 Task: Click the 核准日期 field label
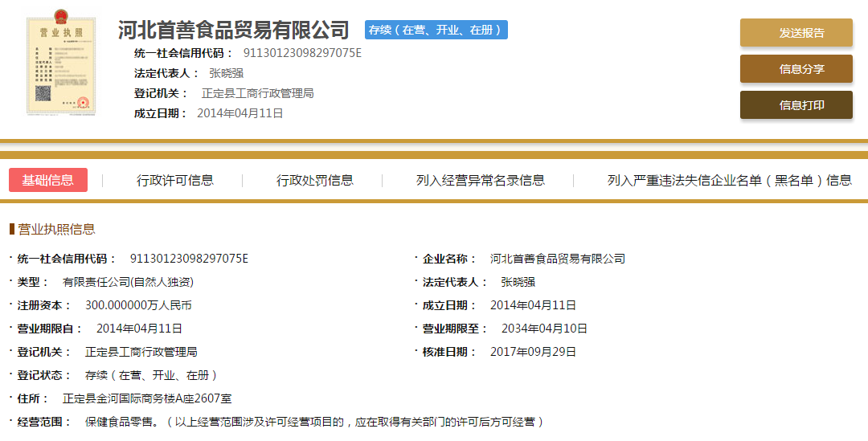(449, 352)
